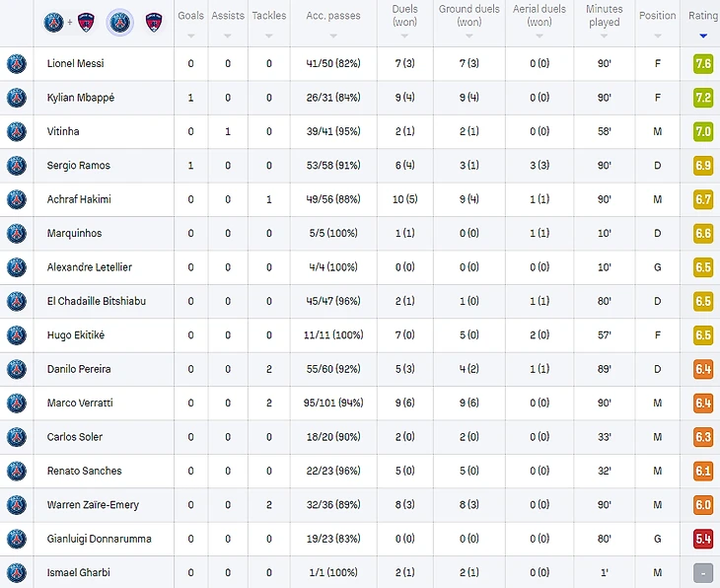720x588 pixels.
Task: Open Marco Verratti player row
Action: pos(360,403)
